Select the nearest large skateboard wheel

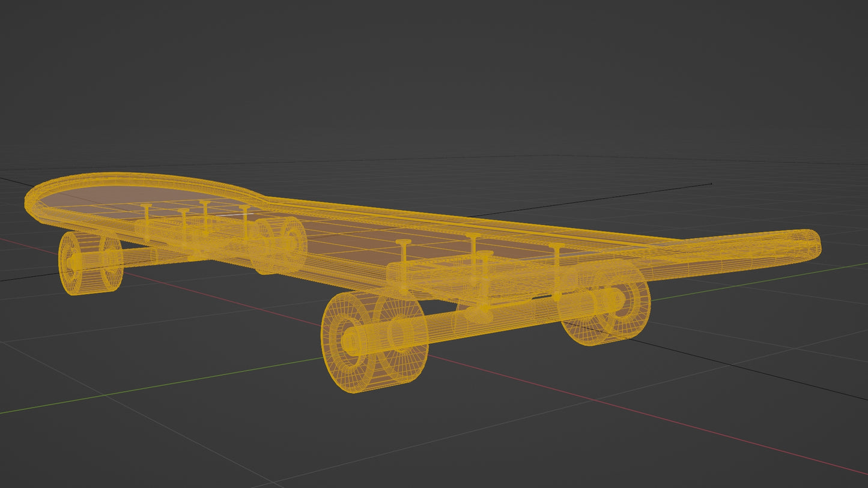click(x=374, y=342)
